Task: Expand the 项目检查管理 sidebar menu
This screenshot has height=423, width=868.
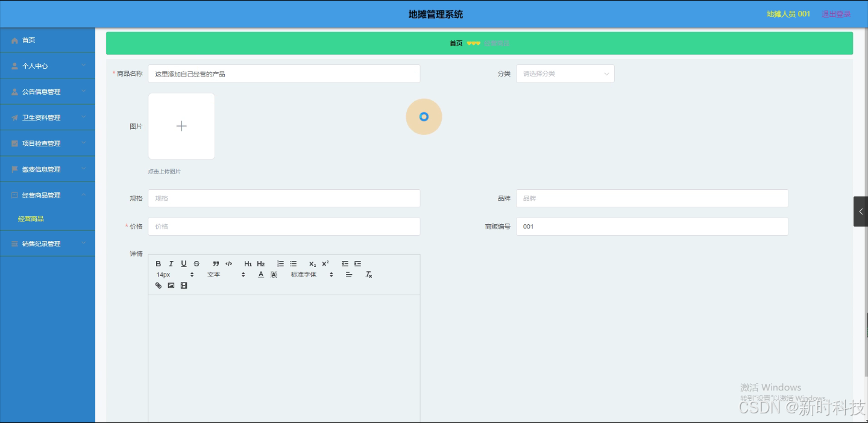Action: click(48, 143)
